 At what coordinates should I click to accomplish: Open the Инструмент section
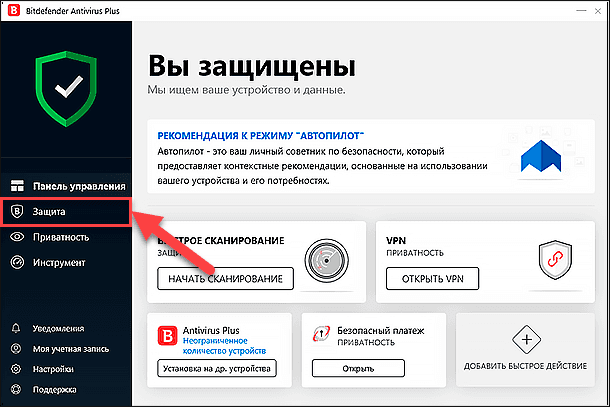(x=66, y=262)
